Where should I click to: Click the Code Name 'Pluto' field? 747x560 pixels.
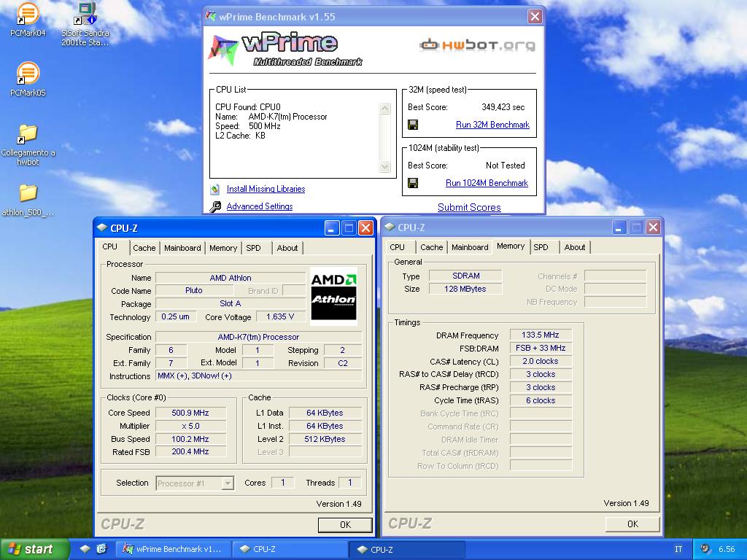point(194,290)
